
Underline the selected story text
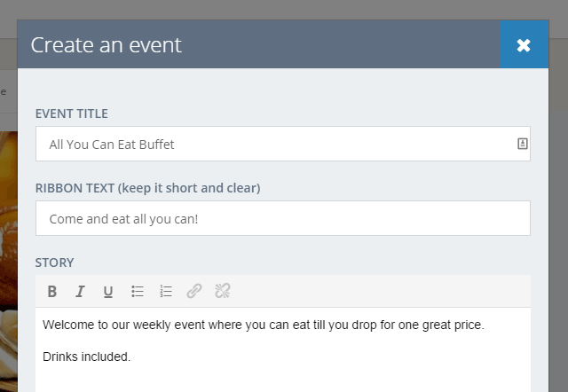[108, 291]
